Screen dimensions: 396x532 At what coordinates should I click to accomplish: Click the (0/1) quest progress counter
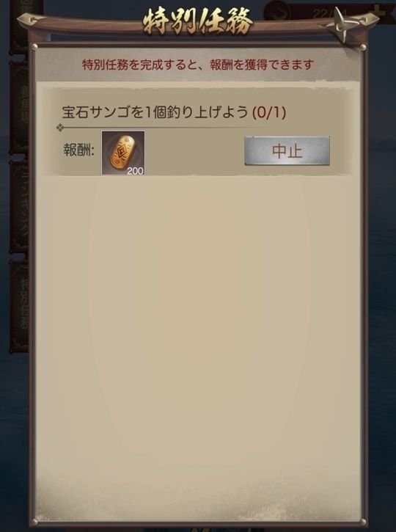(269, 112)
